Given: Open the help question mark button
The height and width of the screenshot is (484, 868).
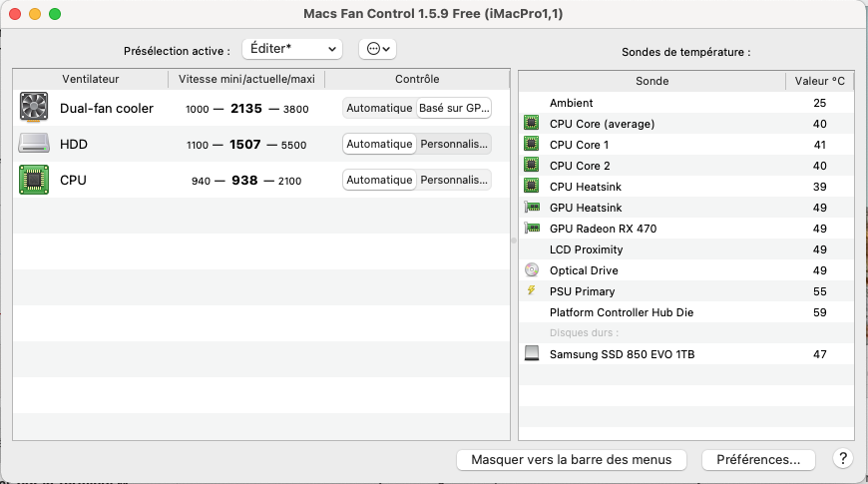Looking at the screenshot, I should pyautogui.click(x=842, y=458).
